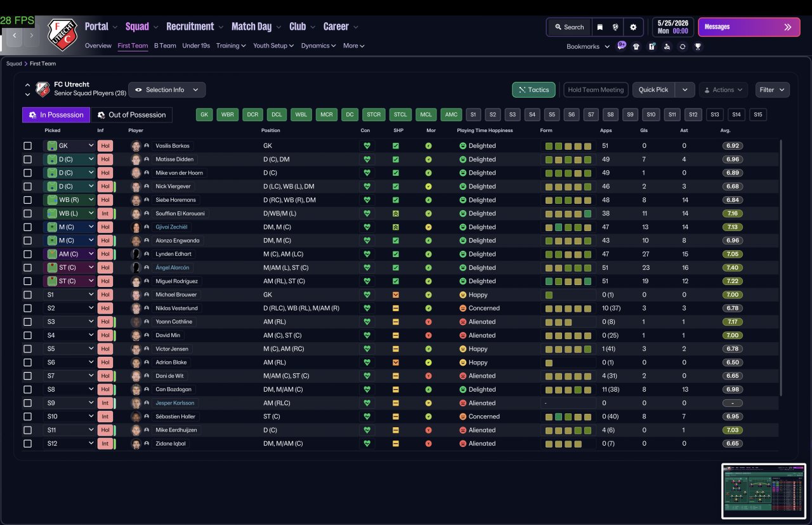Screen dimensions: 812x525
Task: Tick the checkbox for Victor Jensen
Action: pyautogui.click(x=27, y=349)
